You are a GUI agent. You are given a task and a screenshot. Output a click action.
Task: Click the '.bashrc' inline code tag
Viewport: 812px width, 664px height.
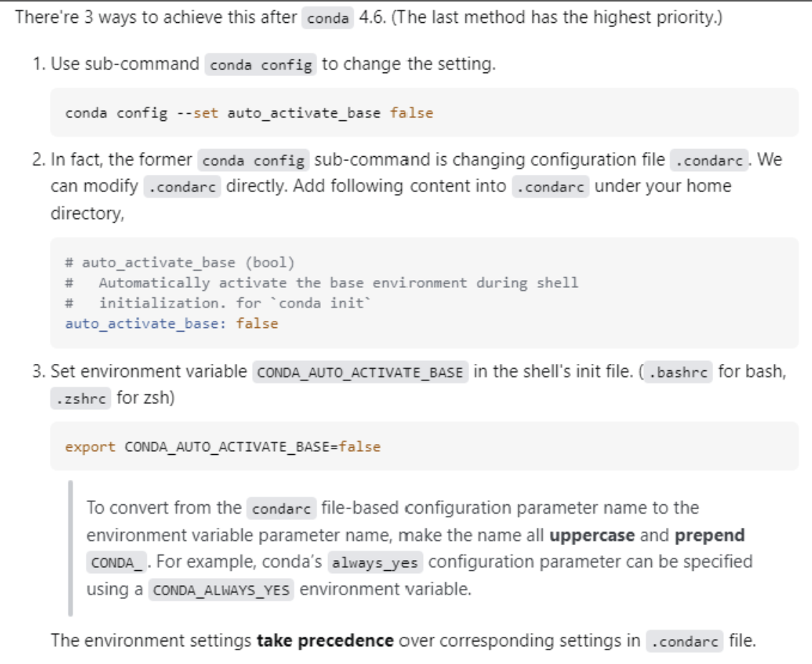678,372
